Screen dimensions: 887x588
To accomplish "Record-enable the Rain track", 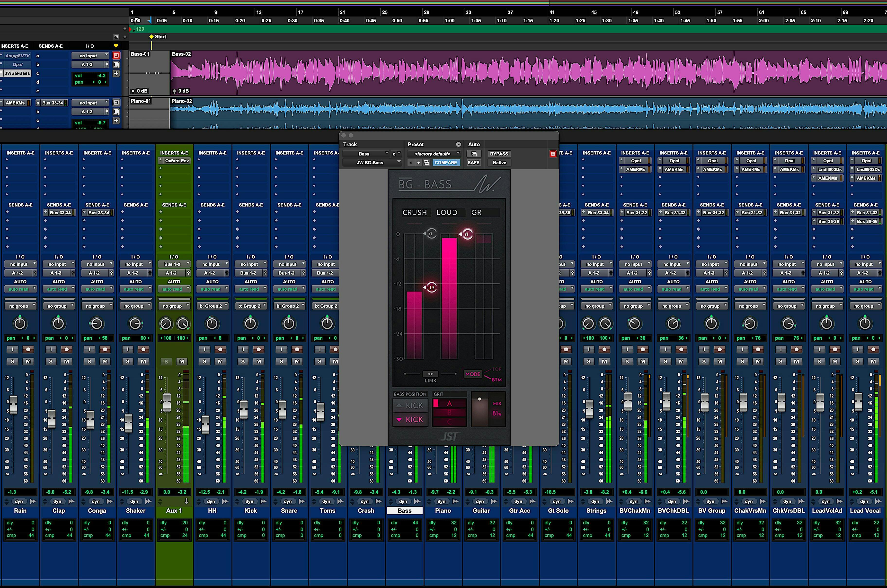I will [x=28, y=349].
